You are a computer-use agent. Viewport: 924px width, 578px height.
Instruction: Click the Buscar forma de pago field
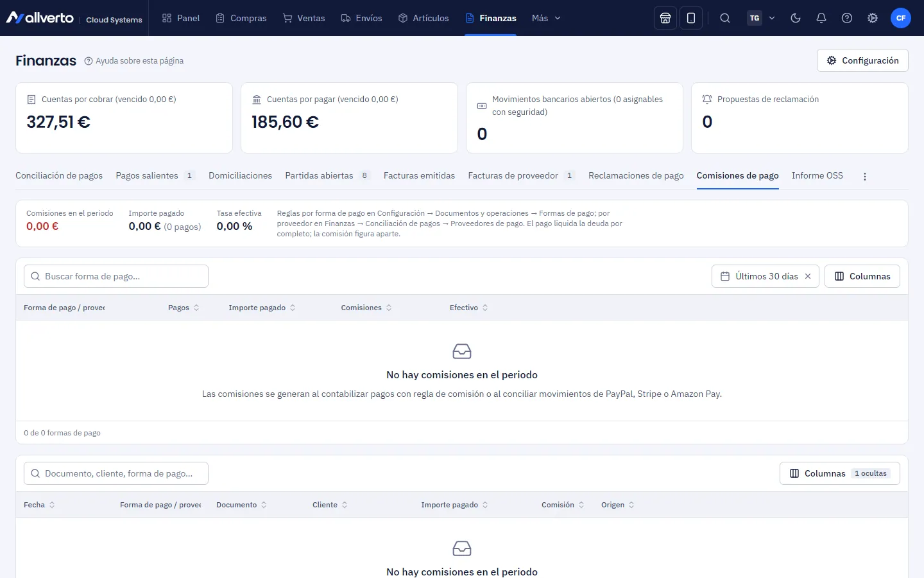(x=116, y=276)
